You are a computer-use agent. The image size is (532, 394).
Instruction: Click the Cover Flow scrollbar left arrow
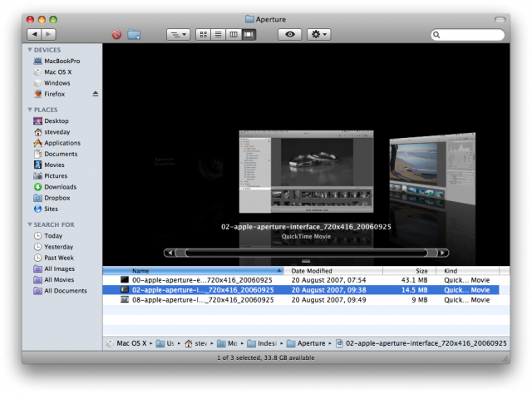[170, 253]
